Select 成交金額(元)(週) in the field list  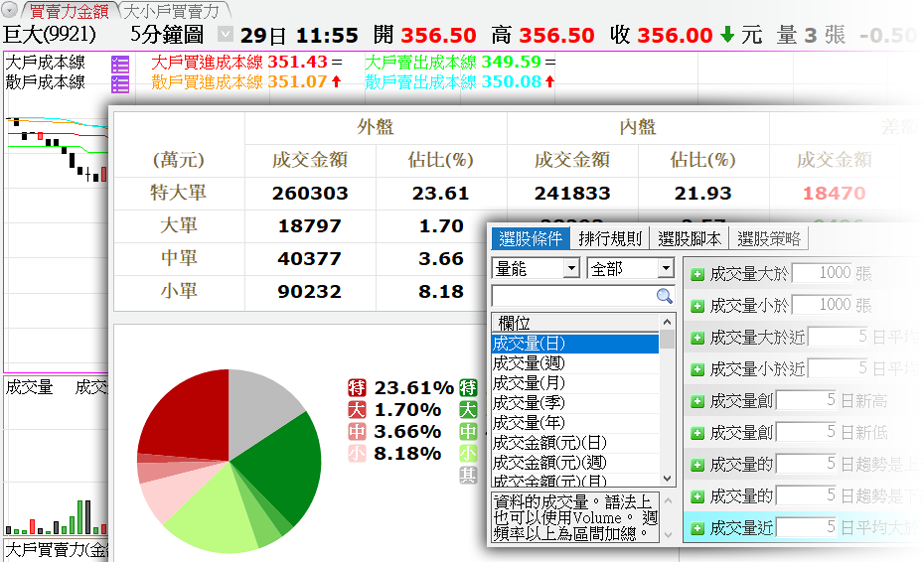click(575, 463)
